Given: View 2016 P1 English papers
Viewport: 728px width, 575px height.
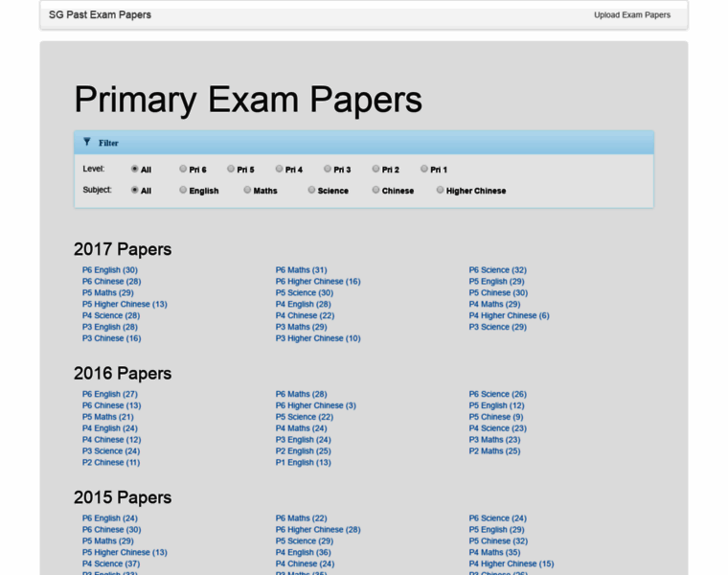Looking at the screenshot, I should click(303, 462).
